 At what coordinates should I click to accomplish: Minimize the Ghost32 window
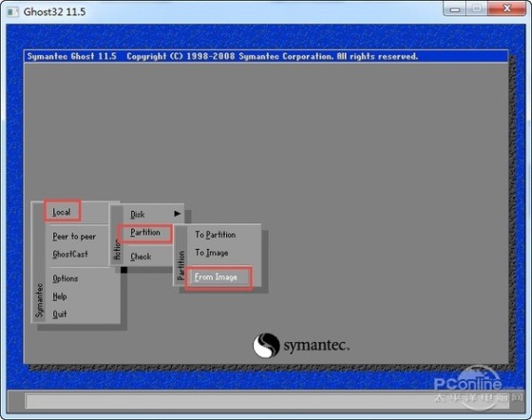tap(455, 10)
